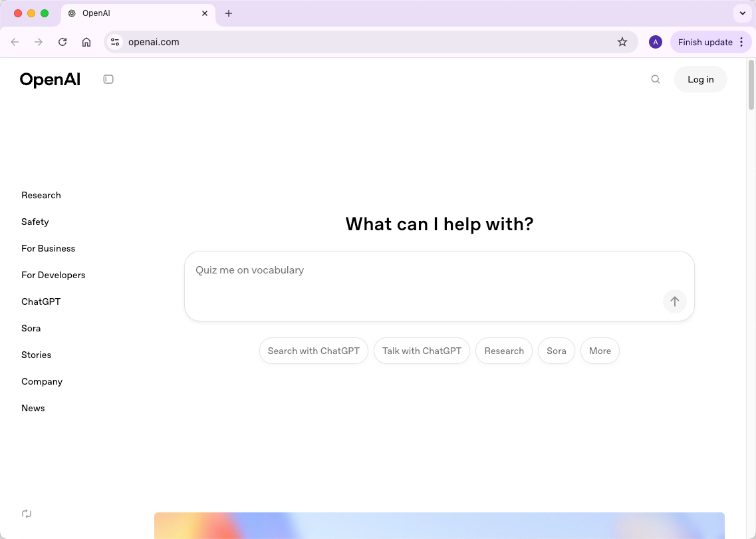Open ChatGPT in the sidebar

[41, 301]
